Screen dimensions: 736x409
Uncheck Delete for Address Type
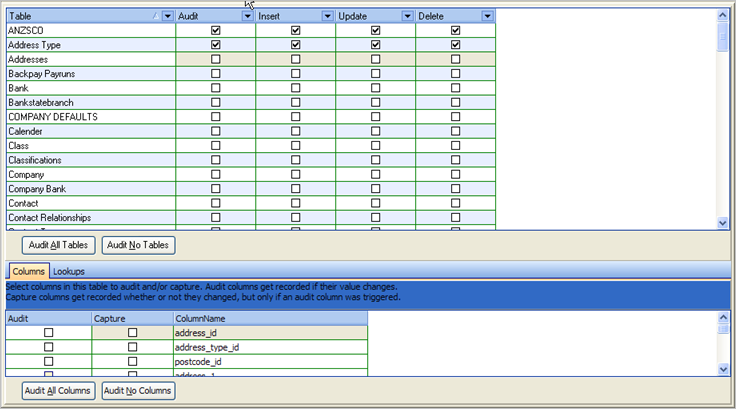[x=455, y=45]
